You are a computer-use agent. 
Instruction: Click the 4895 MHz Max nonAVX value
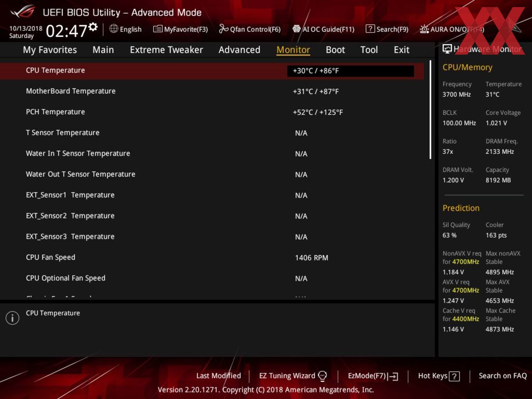tap(500, 272)
